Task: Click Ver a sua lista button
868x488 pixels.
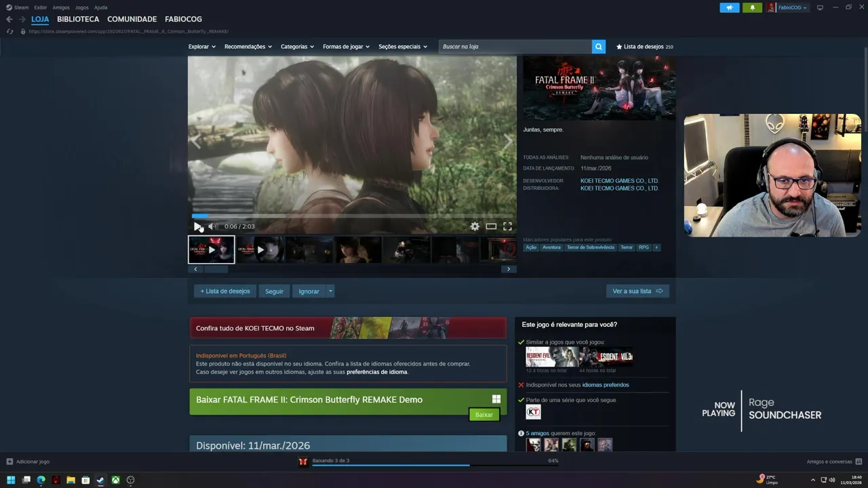Action: (637, 291)
